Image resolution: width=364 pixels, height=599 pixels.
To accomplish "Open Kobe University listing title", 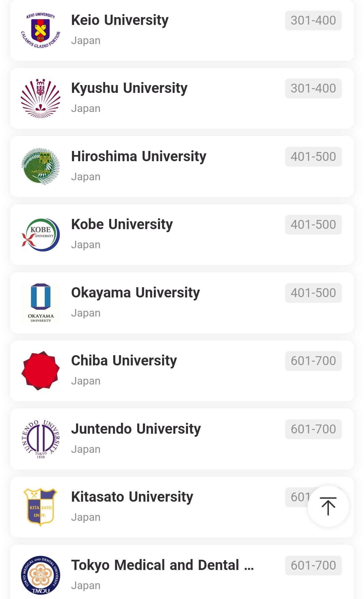I will pyautogui.click(x=122, y=224).
